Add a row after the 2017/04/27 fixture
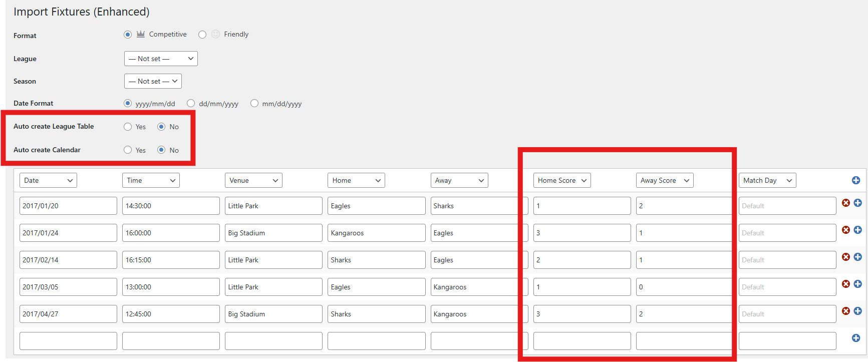The height and width of the screenshot is (362, 868). (x=857, y=311)
